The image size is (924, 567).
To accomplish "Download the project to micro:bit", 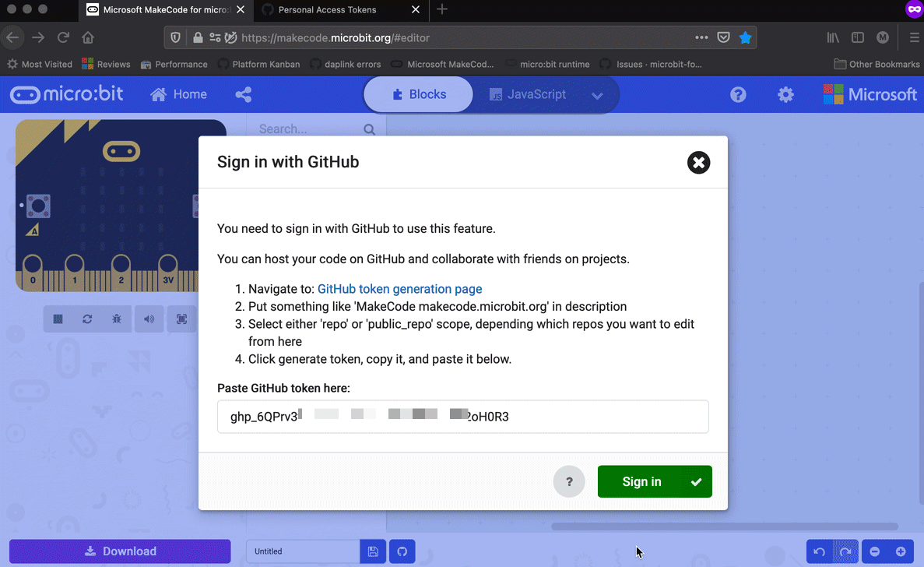I will 120,551.
